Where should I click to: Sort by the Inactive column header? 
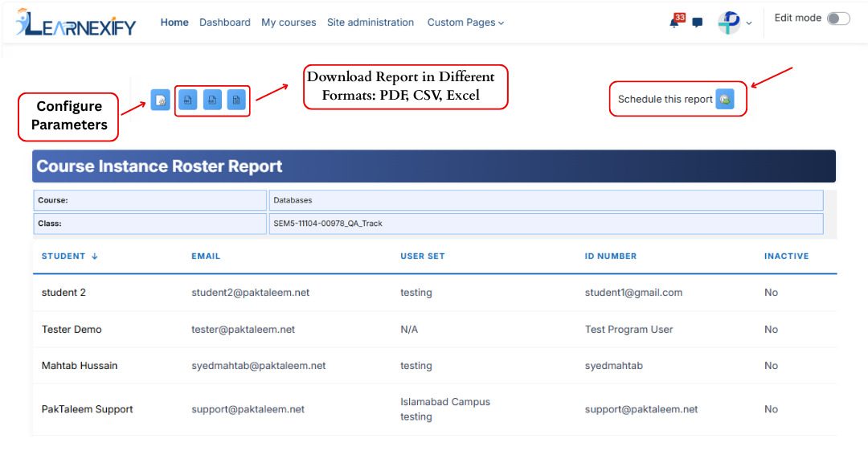pos(787,256)
